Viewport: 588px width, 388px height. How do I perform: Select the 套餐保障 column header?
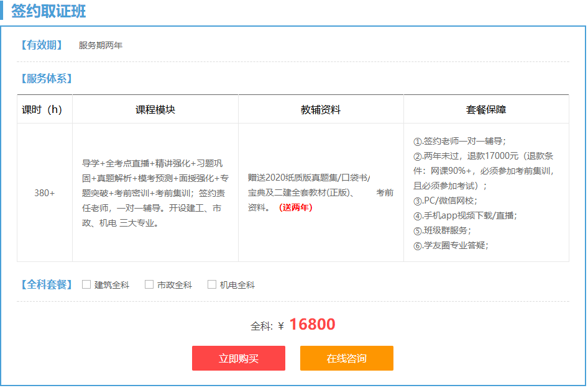click(486, 110)
